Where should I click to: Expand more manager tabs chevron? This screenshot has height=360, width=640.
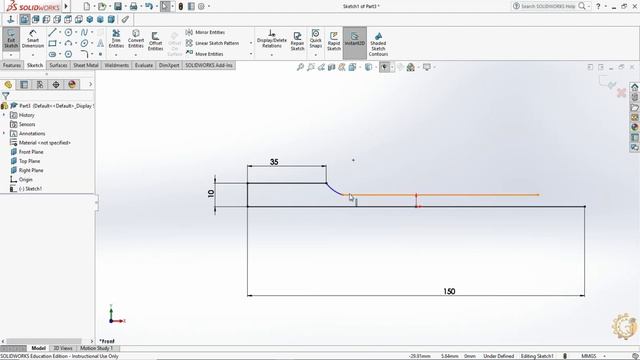(x=90, y=84)
